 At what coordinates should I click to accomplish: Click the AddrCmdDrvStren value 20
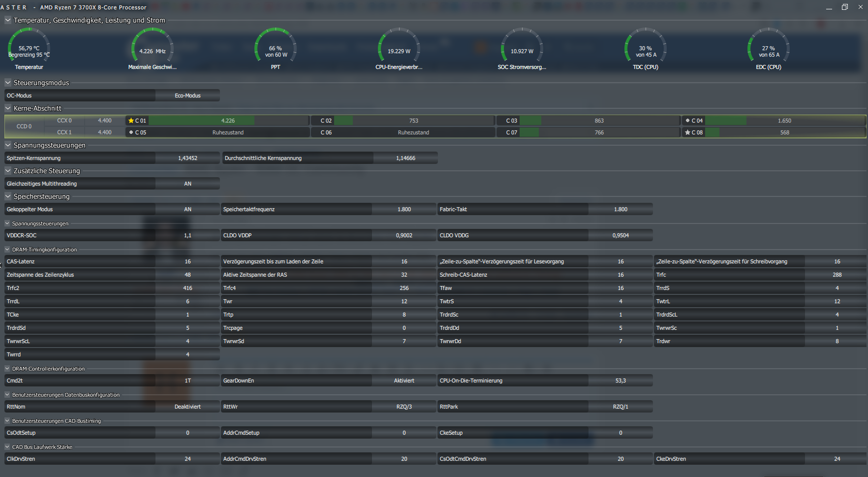(404, 459)
